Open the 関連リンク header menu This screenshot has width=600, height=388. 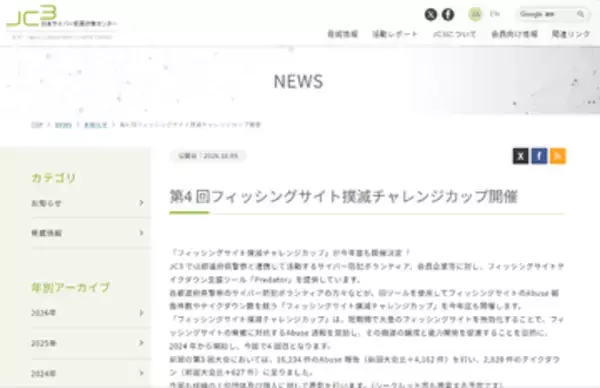571,34
